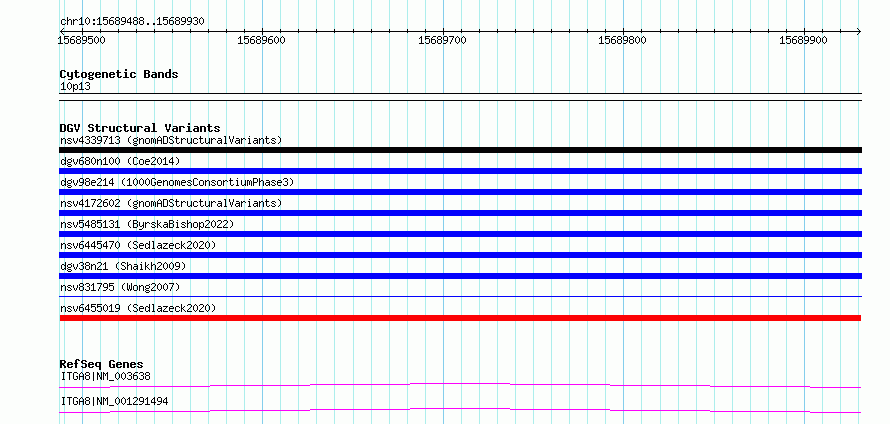Click the dgv38n21 (Shaikh2009) label
The width and height of the screenshot is (890, 424).
tap(123, 266)
